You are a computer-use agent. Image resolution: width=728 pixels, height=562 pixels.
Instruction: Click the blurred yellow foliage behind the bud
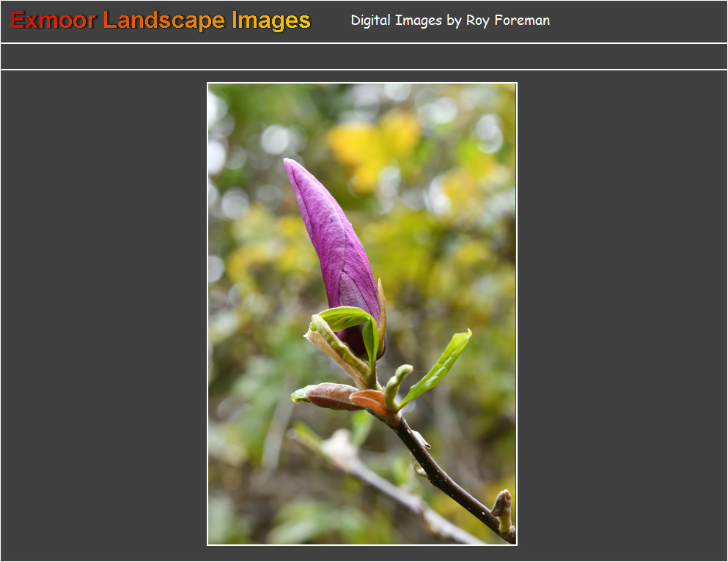(374, 143)
